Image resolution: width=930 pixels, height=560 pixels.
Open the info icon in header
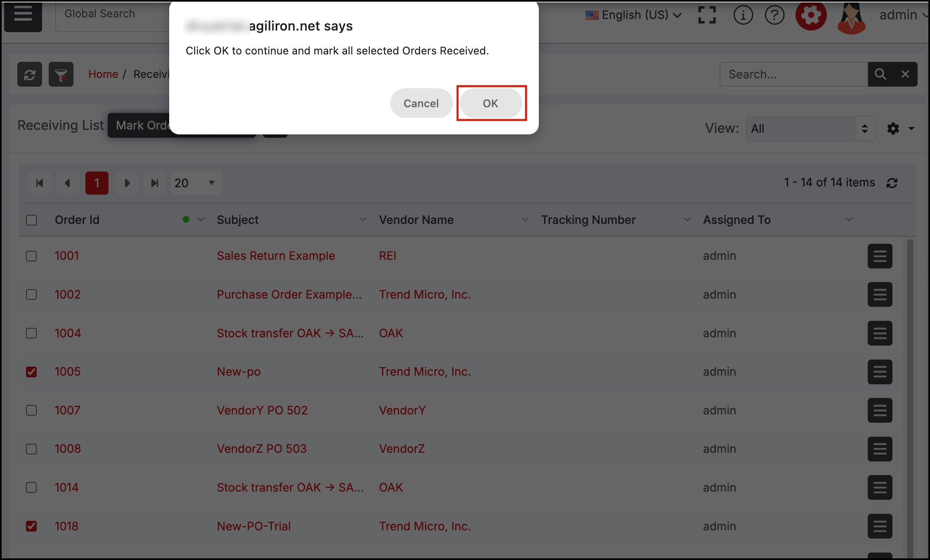click(x=743, y=15)
